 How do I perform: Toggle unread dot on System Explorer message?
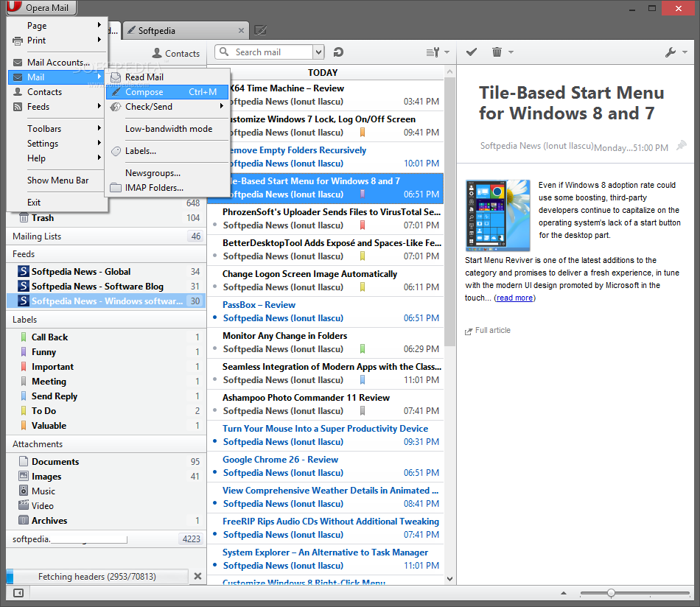pyautogui.click(x=214, y=565)
